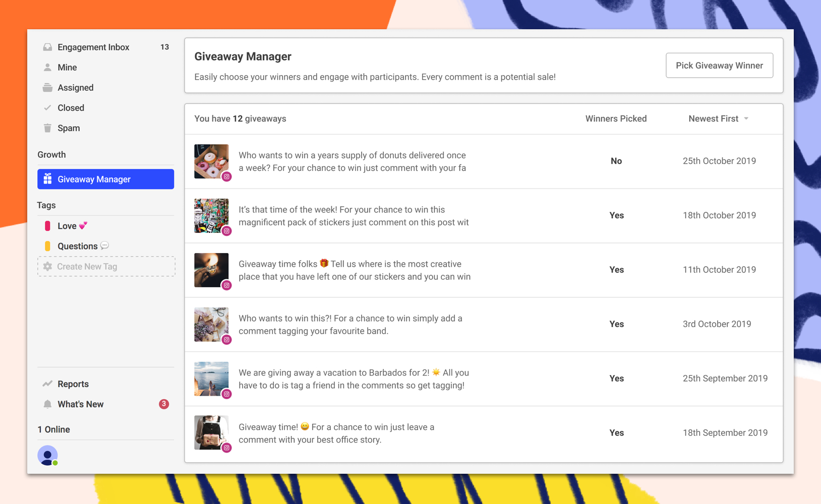Click Create New Tag button
Viewport: 821px width, 504px height.
[x=106, y=267]
